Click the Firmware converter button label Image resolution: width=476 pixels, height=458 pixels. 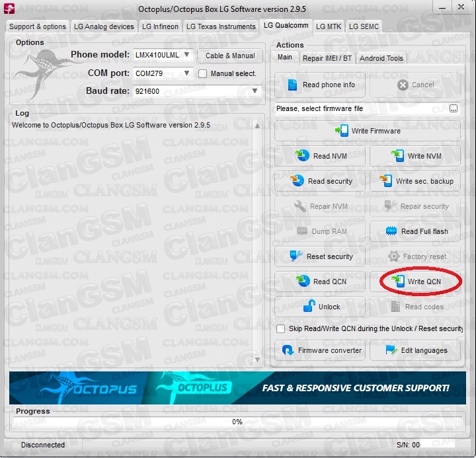click(x=330, y=350)
